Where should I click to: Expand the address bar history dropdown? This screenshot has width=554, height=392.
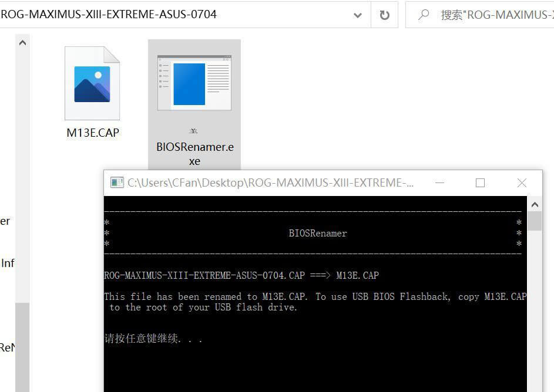[x=358, y=15]
